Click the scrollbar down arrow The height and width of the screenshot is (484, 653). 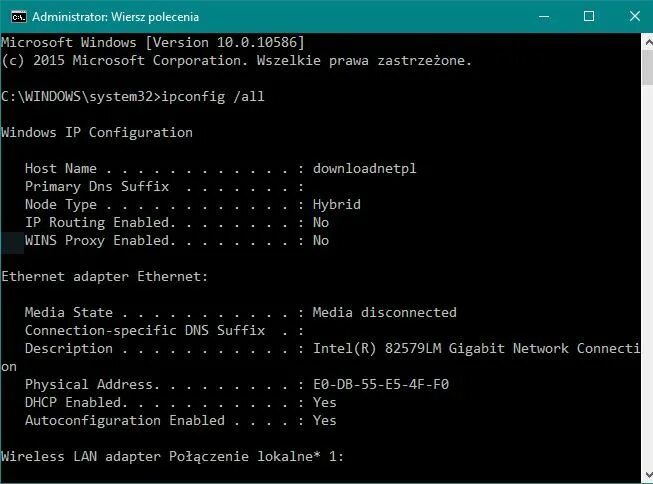tap(648, 474)
